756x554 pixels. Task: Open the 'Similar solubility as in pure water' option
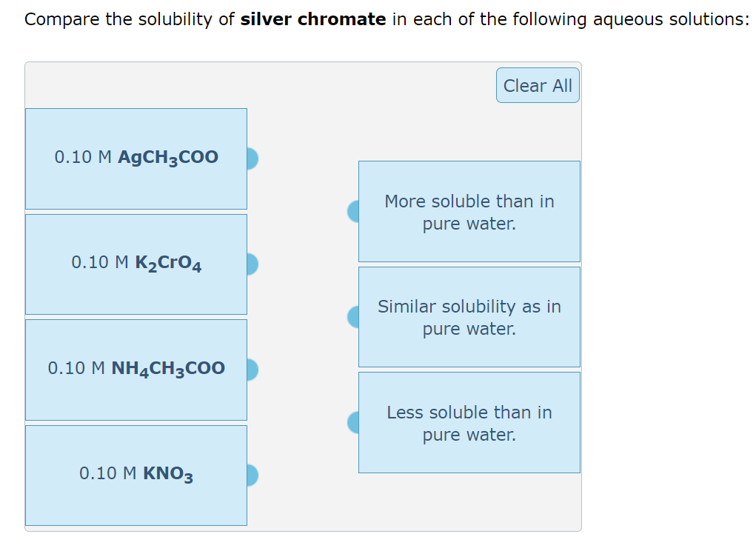point(469,317)
